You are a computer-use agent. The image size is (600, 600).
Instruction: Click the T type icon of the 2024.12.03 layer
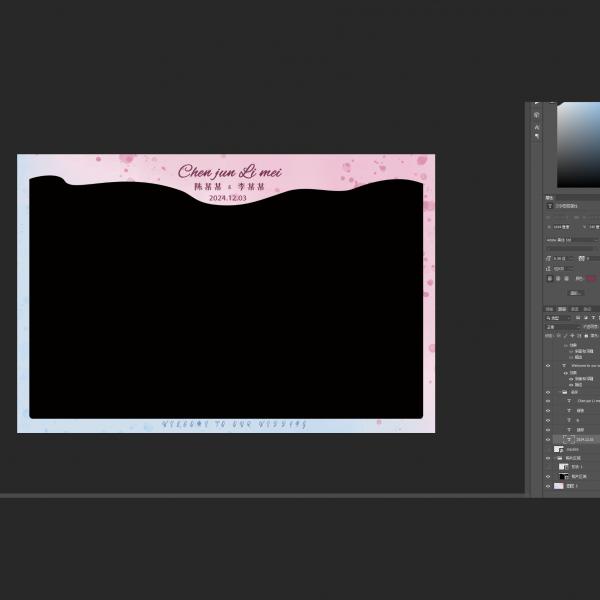(x=567, y=439)
